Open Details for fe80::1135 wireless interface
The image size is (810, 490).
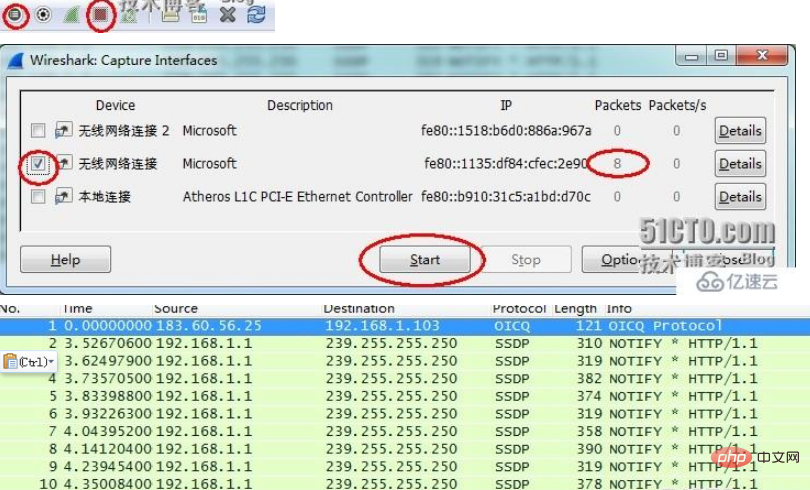740,164
